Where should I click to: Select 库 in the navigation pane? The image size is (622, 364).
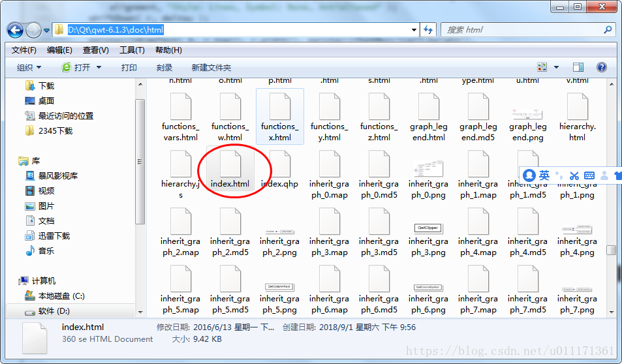pyautogui.click(x=29, y=160)
